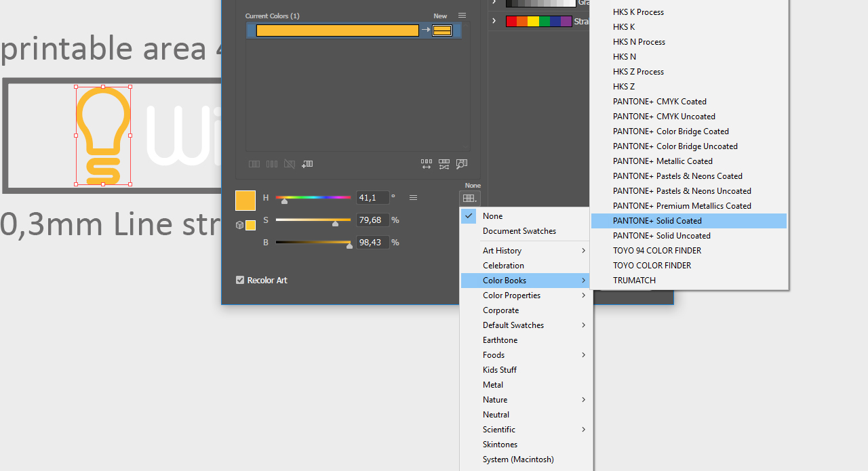This screenshot has width=868, height=471.
Task: Click the new row icon below colors list
Action: [307, 164]
